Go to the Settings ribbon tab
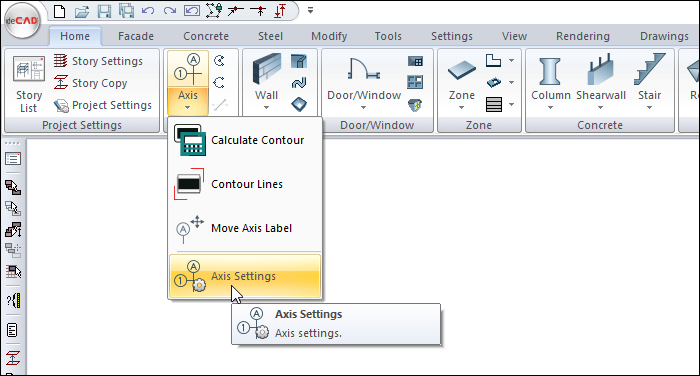This screenshot has width=700, height=376. coord(451,36)
